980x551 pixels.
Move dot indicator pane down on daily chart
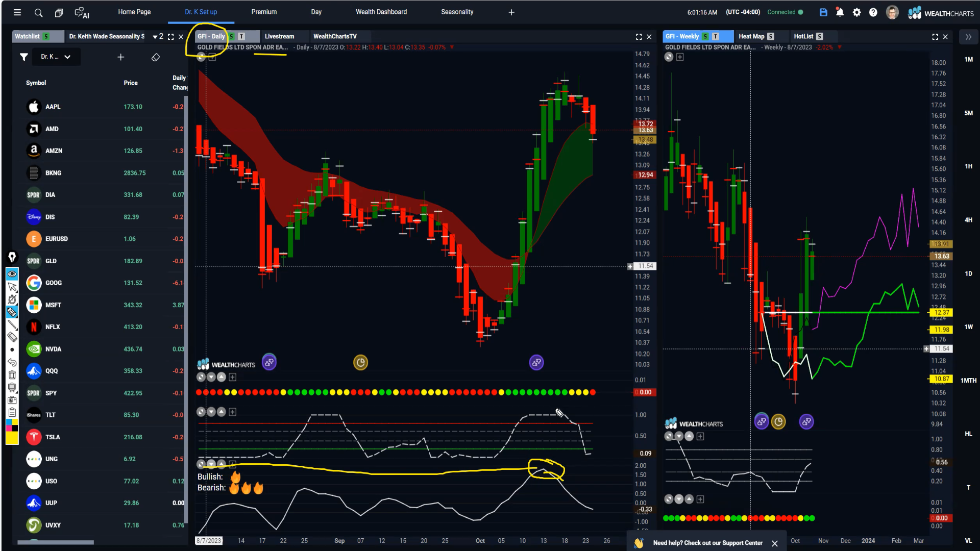point(211,377)
